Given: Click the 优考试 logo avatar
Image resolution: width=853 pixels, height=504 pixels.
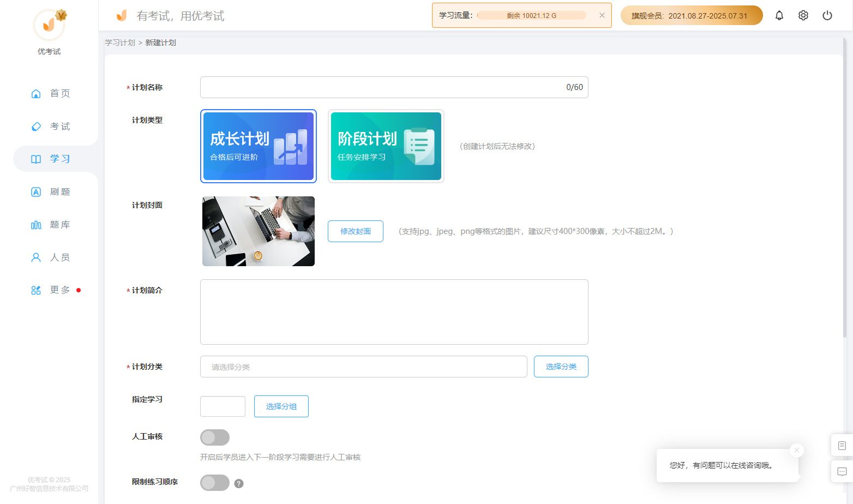Looking at the screenshot, I should 49,25.
